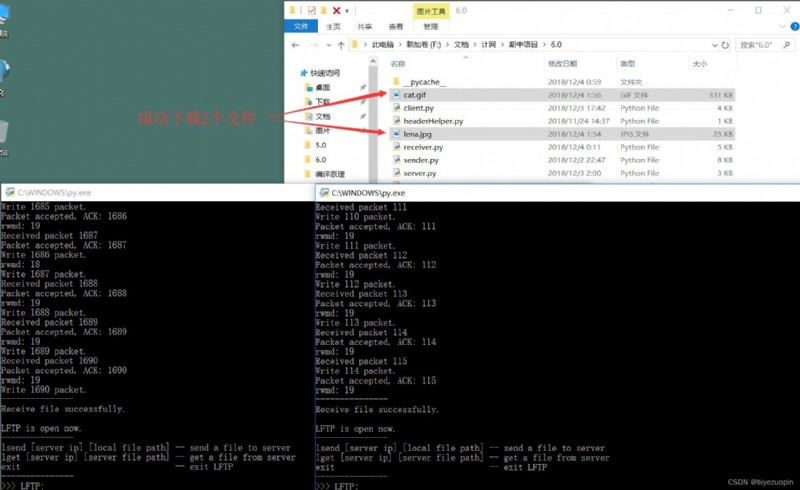Refresh the 6.0 folder view

[x=725, y=45]
